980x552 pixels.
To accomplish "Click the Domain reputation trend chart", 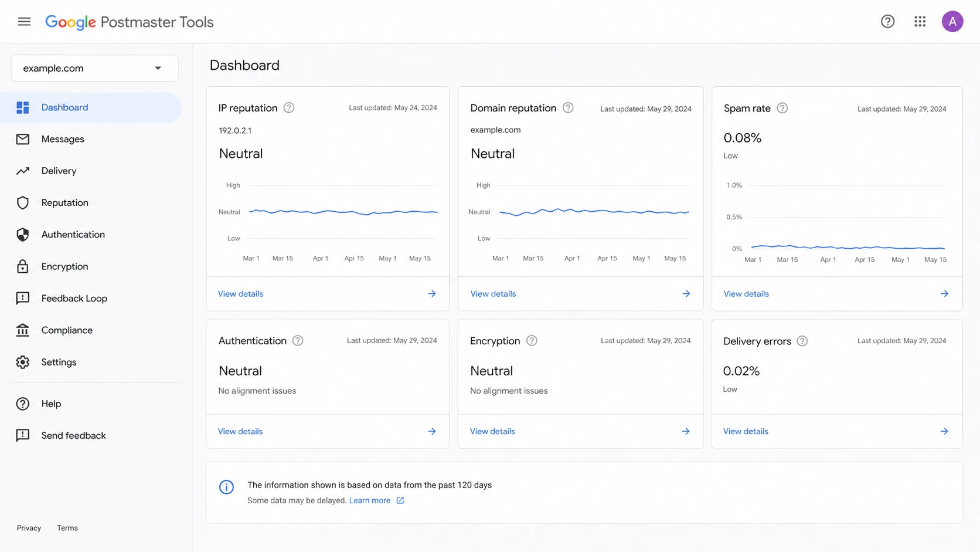I will pos(580,222).
